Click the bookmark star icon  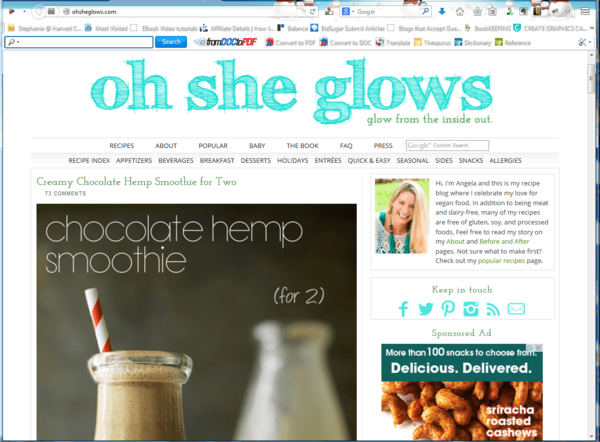[477, 11]
